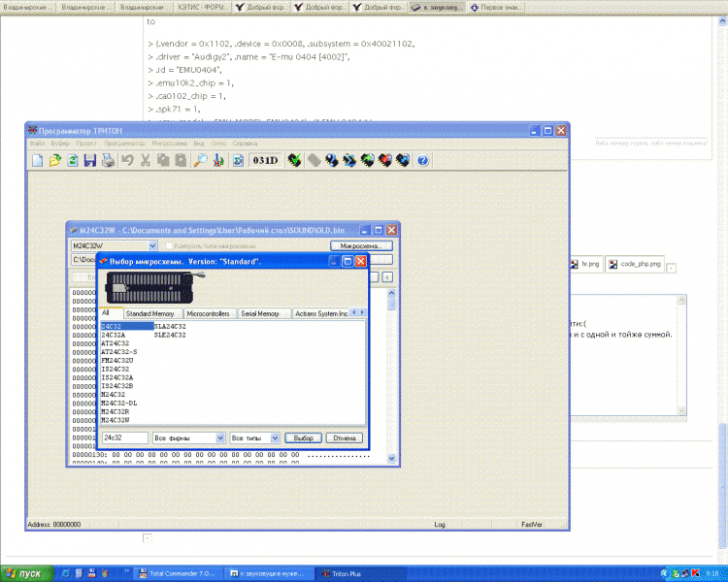Click the chip with green checkmark icon
Image resolution: width=728 pixels, height=582 pixels.
294,161
